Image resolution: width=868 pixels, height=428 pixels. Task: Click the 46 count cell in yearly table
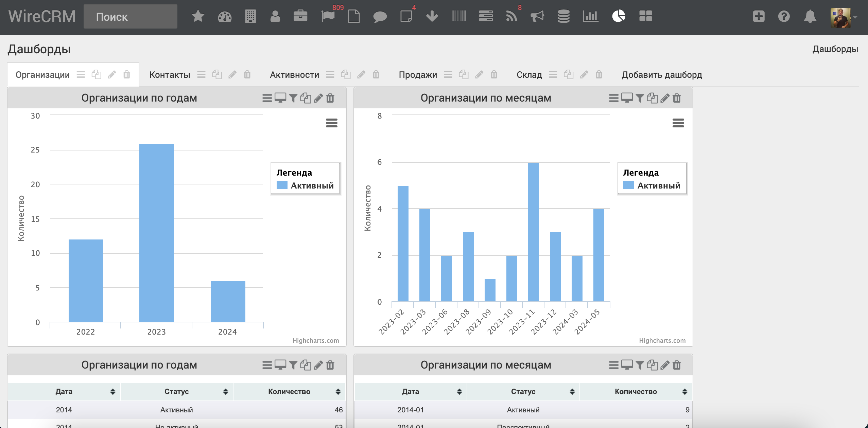(x=289, y=410)
